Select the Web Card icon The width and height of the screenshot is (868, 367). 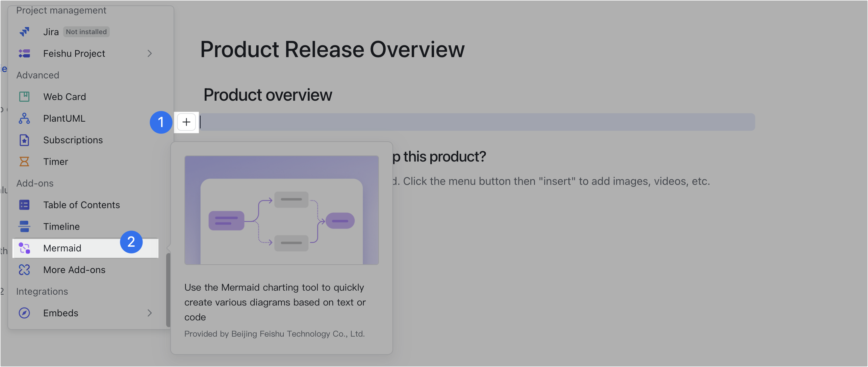(24, 97)
